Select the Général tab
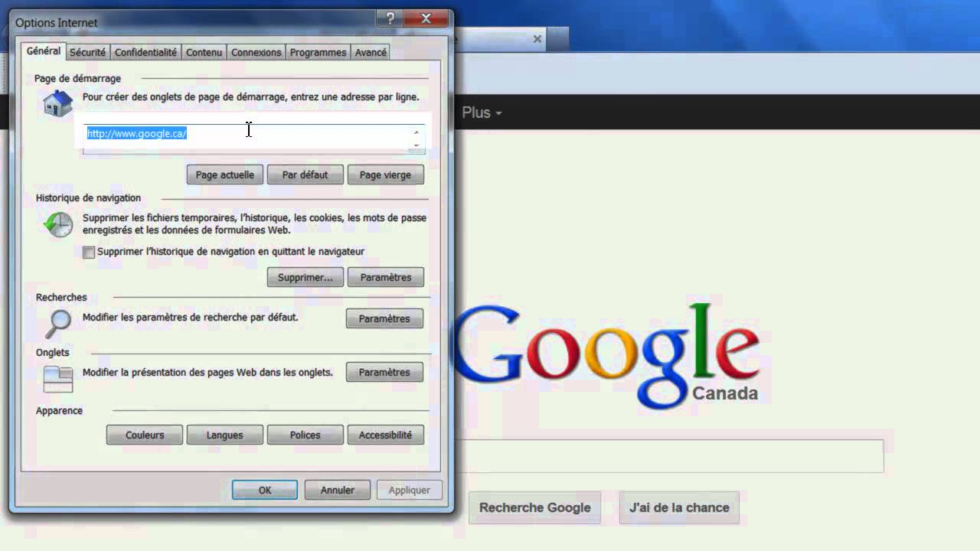Image resolution: width=980 pixels, height=551 pixels. (x=44, y=51)
